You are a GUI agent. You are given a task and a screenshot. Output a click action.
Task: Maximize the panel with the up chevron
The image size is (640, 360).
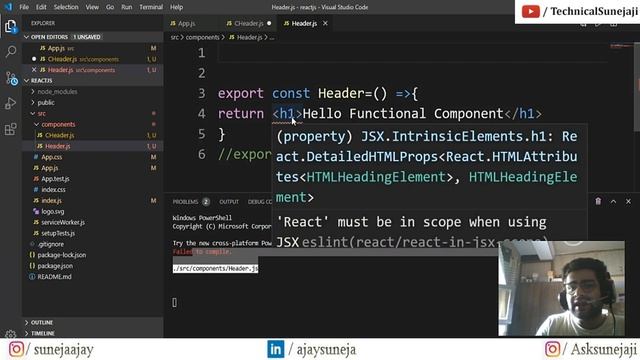pos(613,201)
